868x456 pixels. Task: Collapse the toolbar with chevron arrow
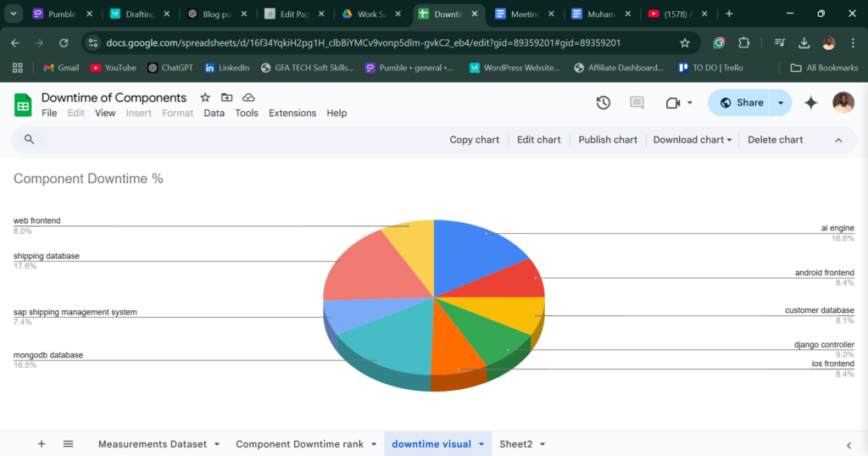point(838,140)
